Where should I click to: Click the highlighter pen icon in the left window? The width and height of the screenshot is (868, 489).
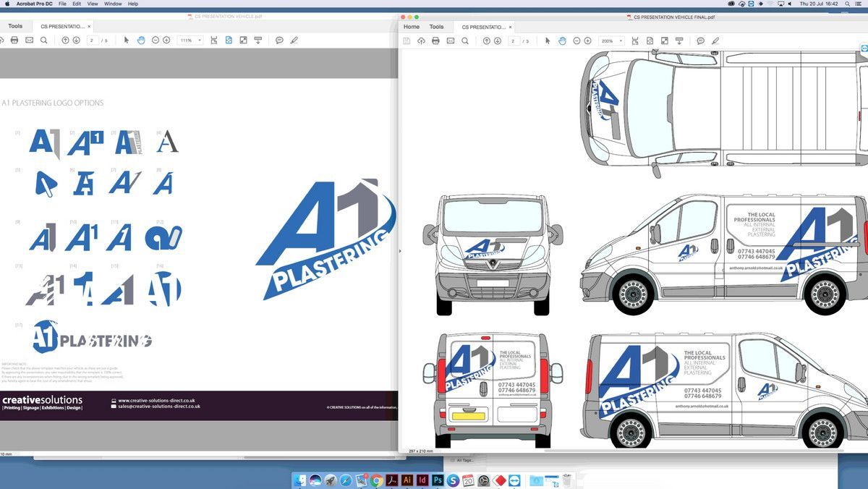[x=294, y=41]
